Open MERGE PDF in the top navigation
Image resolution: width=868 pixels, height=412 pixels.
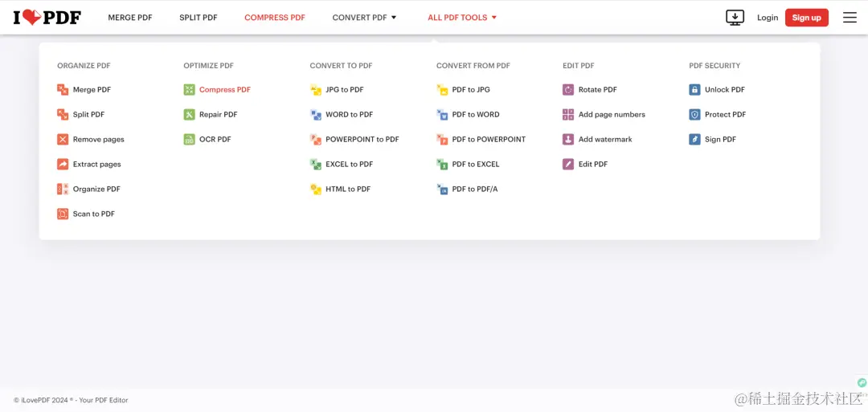click(x=130, y=18)
